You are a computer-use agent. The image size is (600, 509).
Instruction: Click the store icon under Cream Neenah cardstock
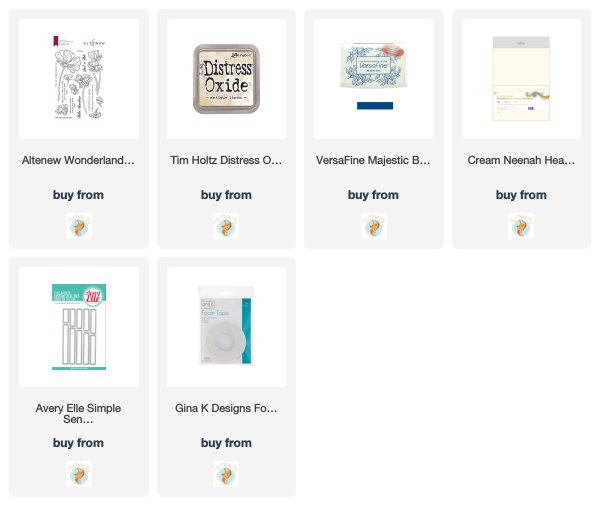[521, 226]
